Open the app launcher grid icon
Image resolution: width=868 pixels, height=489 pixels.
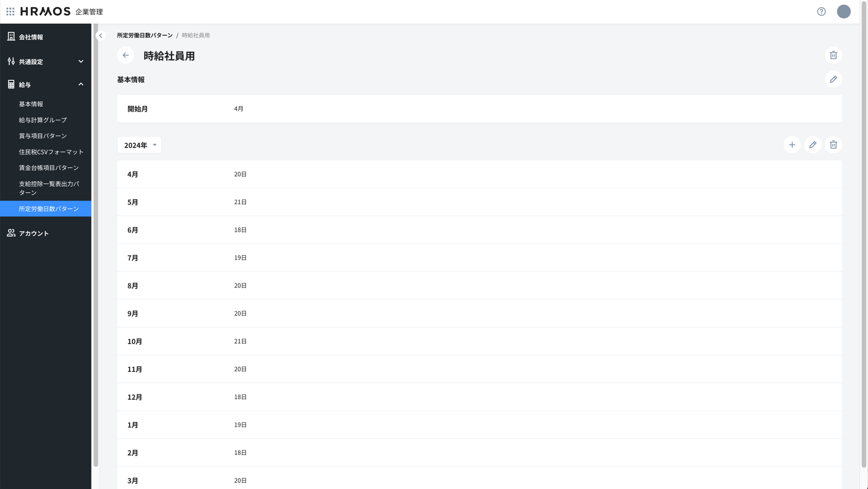(x=10, y=11)
